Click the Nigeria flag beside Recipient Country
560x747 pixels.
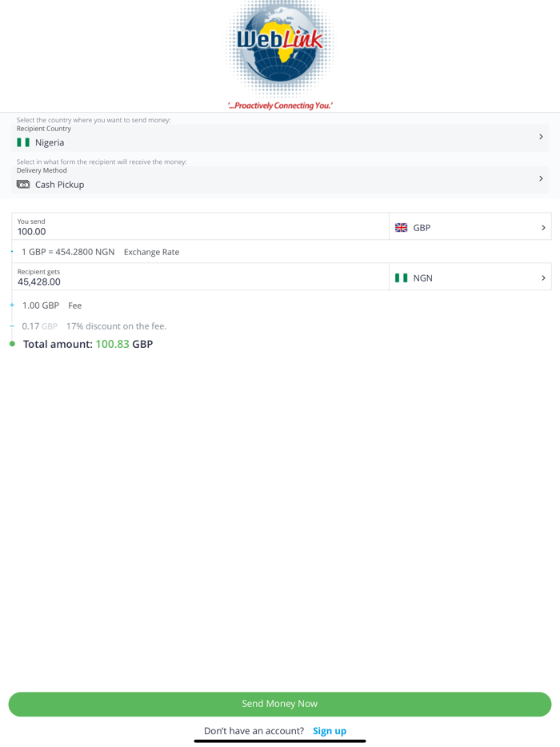tap(24, 142)
